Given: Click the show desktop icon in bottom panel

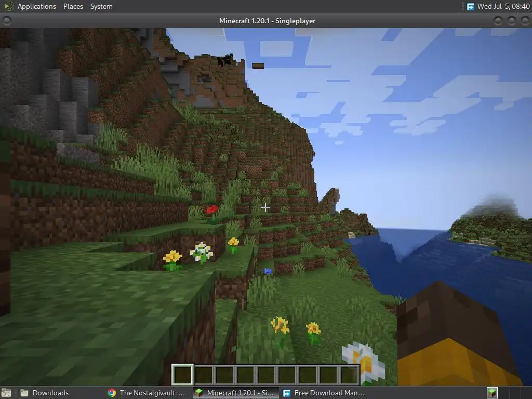Looking at the screenshot, I should point(6,393).
